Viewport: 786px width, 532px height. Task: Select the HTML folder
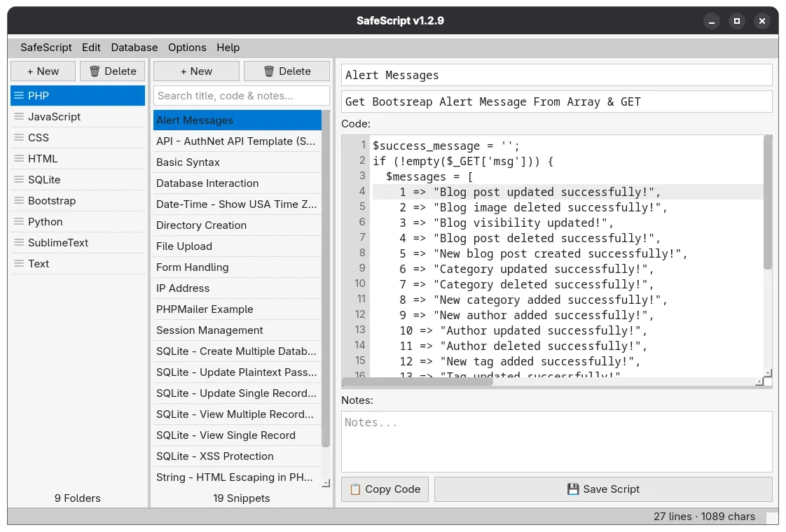pos(78,158)
